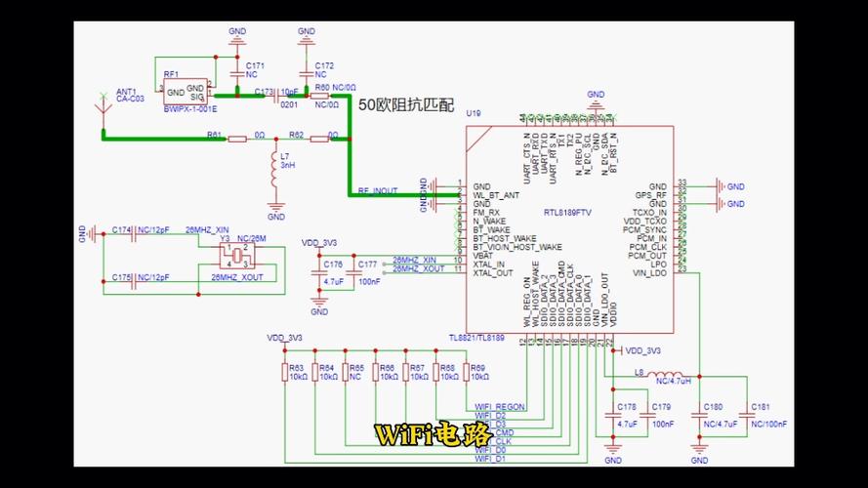Viewport: 868px width, 488px height.
Task: Click the C178 capacitor symbol
Action: [x=612, y=416]
